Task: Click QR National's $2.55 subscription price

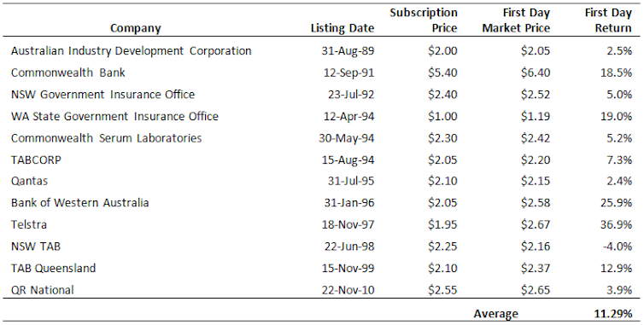Action: 442,290
